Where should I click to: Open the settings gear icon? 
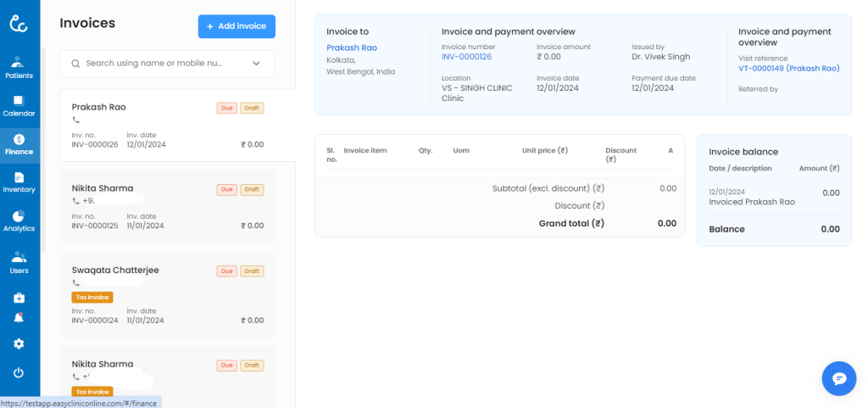coord(19,344)
